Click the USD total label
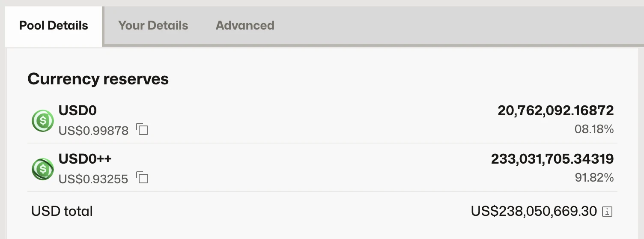 coord(62,211)
